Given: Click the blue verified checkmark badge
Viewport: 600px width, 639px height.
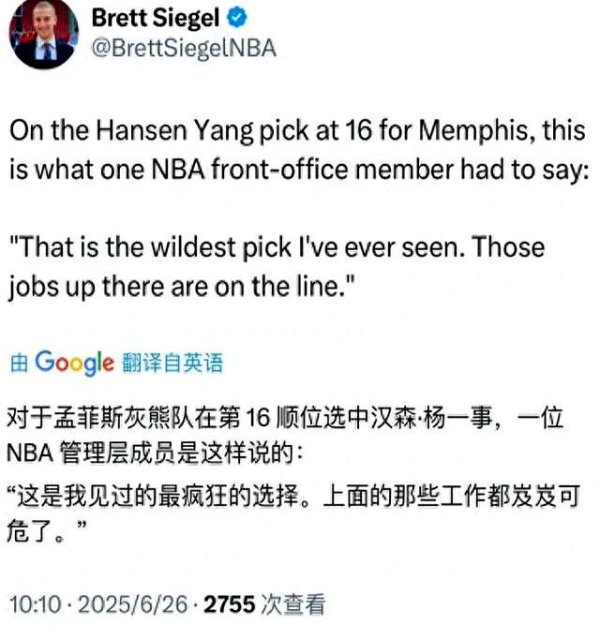Looking at the screenshot, I should point(237,19).
